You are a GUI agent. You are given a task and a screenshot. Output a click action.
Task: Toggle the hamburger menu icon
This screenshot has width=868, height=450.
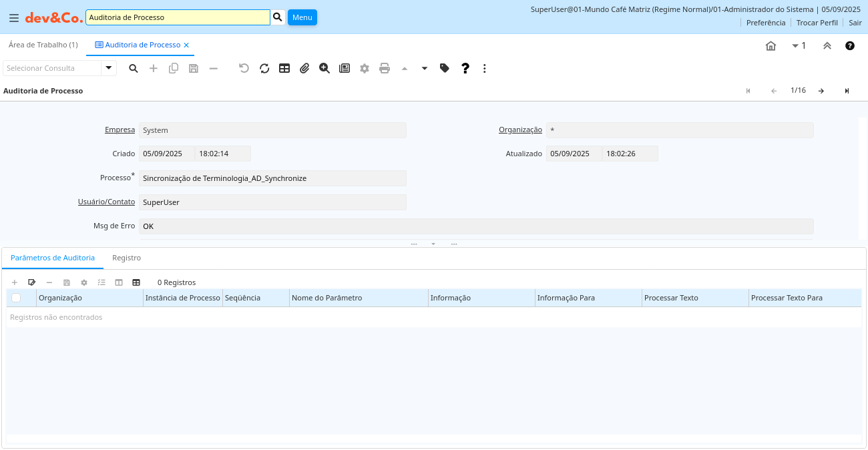click(13, 18)
